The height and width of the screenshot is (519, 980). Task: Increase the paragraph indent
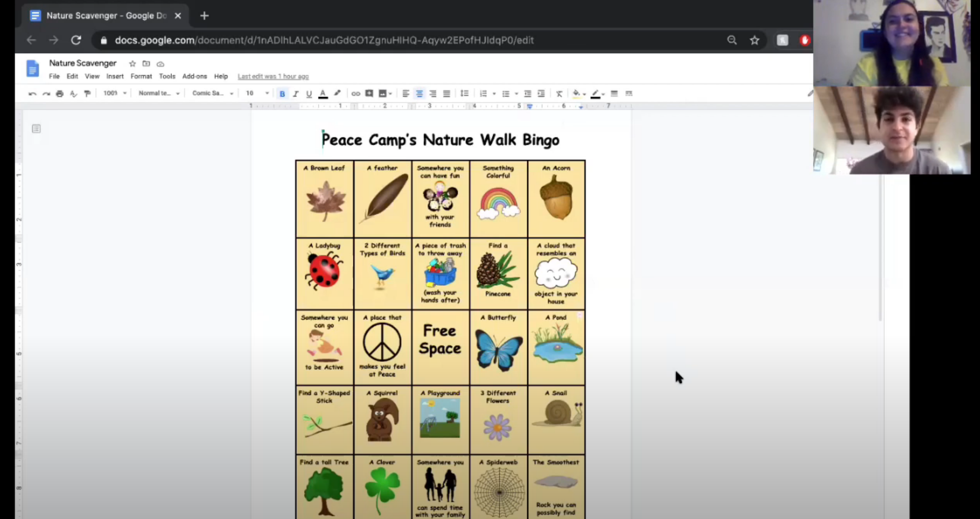coord(541,94)
